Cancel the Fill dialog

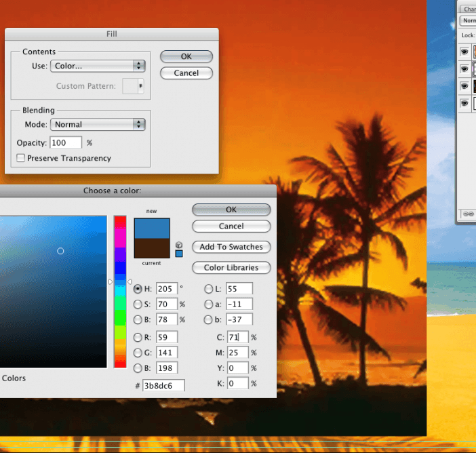186,73
